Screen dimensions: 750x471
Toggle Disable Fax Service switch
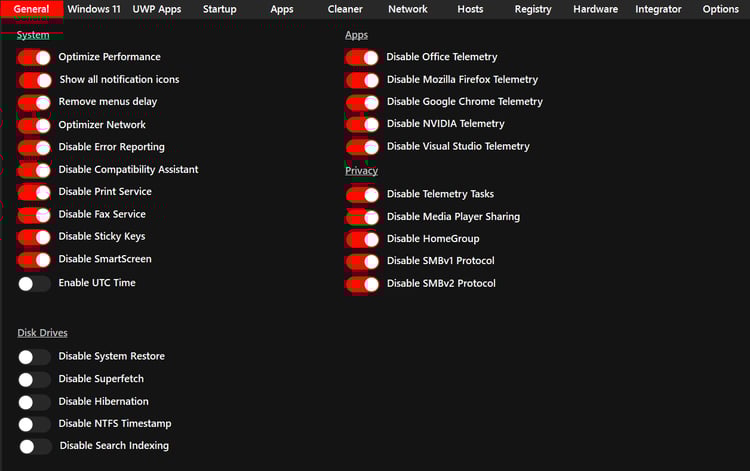(34, 215)
